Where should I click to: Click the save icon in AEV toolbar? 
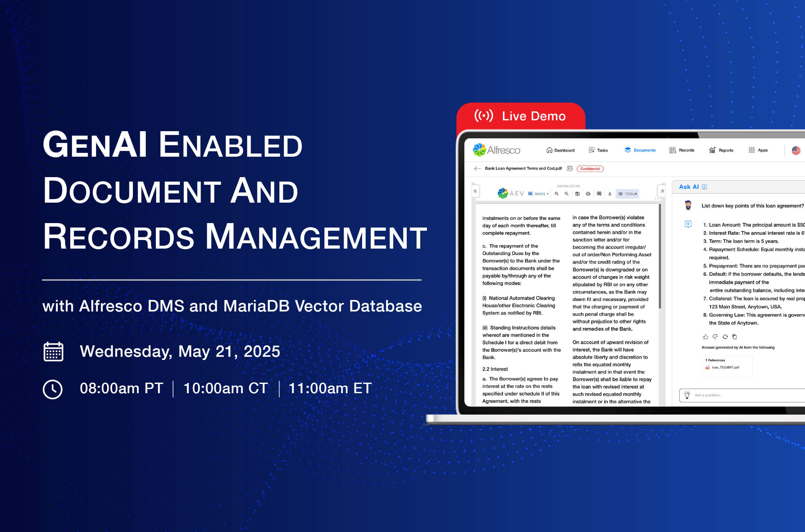577,194
